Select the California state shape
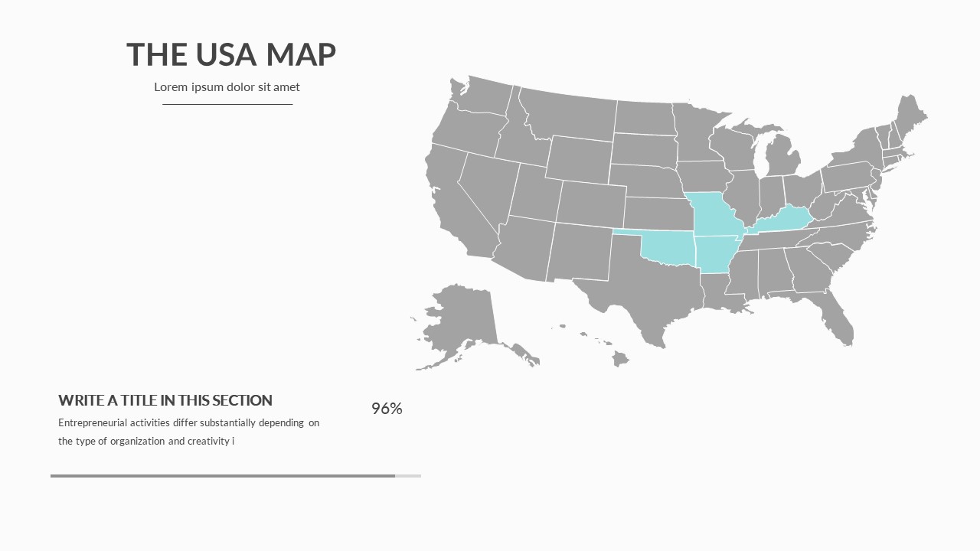The image size is (980, 551). pos(456,205)
